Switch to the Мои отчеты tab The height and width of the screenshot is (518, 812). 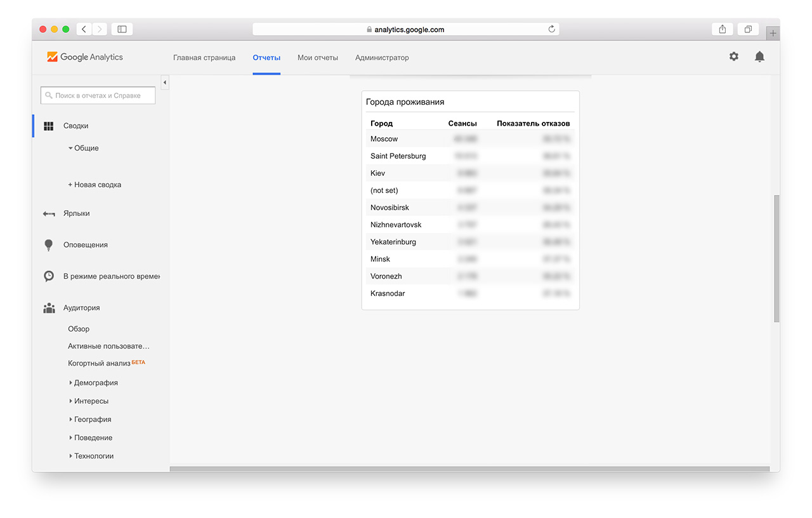coord(317,58)
